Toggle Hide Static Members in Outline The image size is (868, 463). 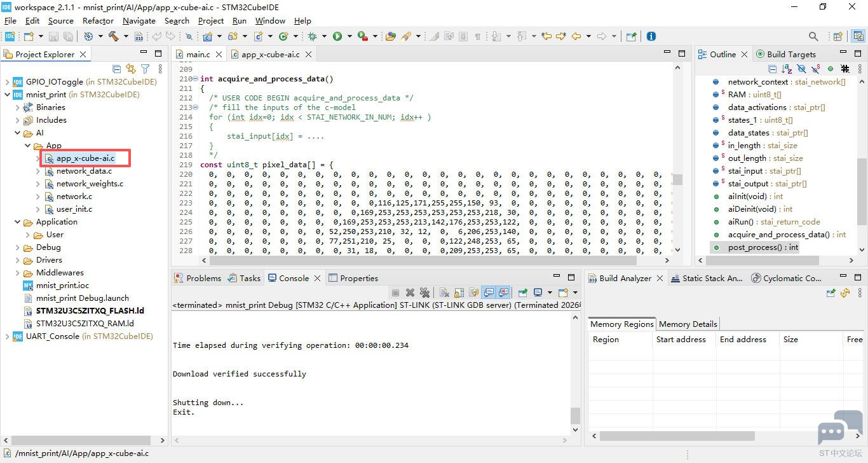tap(815, 69)
